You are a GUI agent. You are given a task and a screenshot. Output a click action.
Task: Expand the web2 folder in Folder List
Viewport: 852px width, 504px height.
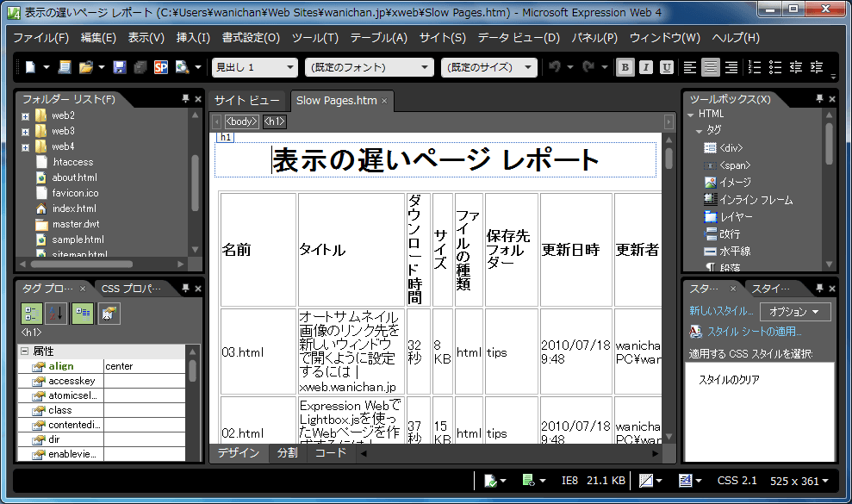coord(25,116)
